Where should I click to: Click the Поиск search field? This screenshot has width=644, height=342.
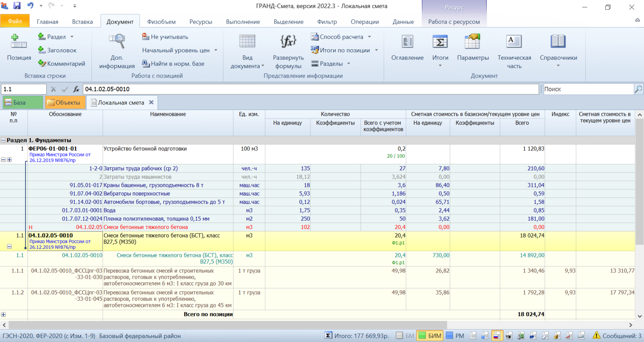[588, 89]
